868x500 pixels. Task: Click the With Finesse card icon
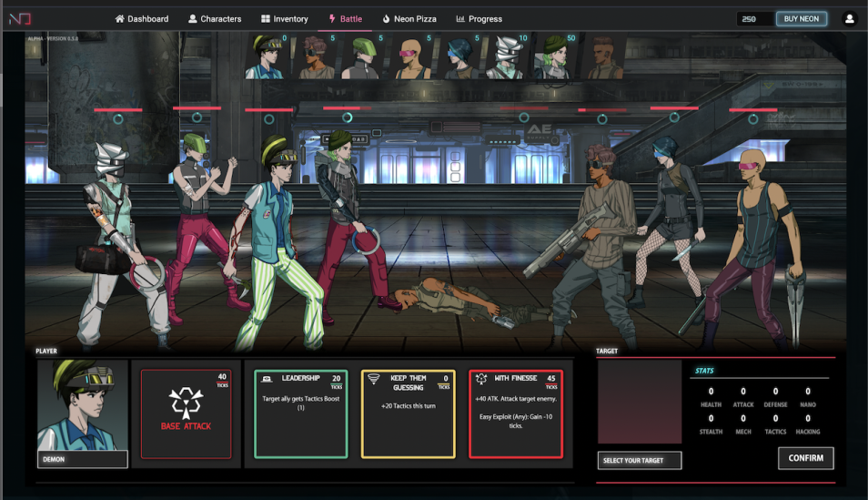[x=481, y=379]
